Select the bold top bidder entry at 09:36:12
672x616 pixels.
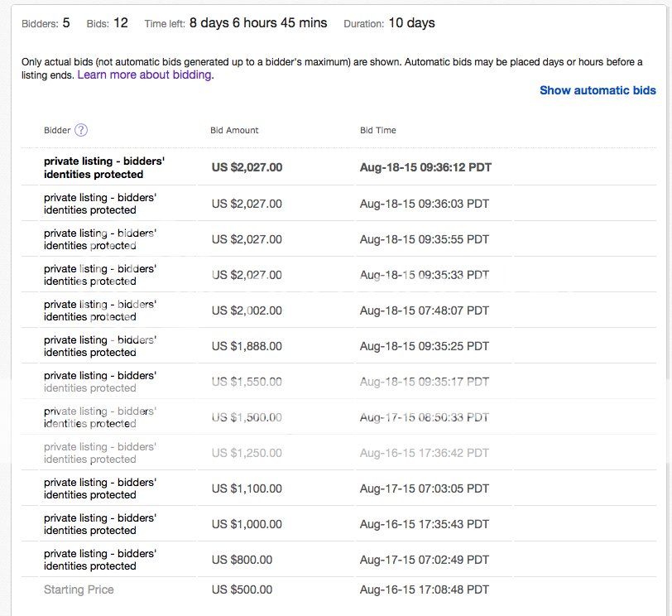[104, 168]
